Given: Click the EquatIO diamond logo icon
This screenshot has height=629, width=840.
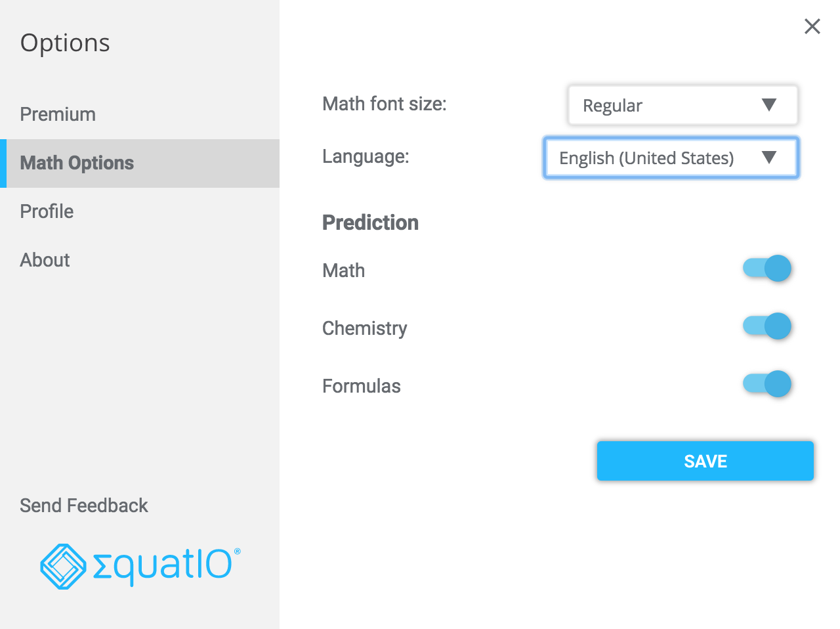Looking at the screenshot, I should [x=63, y=566].
